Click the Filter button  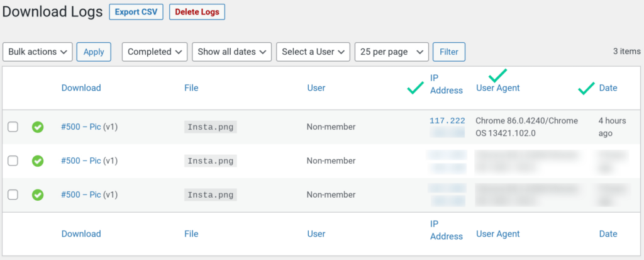[449, 52]
